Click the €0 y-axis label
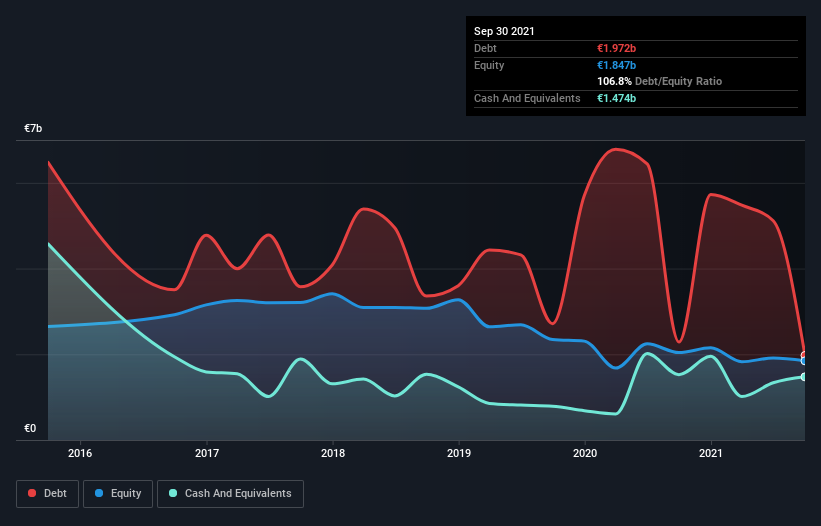This screenshot has width=821, height=526. click(x=30, y=429)
